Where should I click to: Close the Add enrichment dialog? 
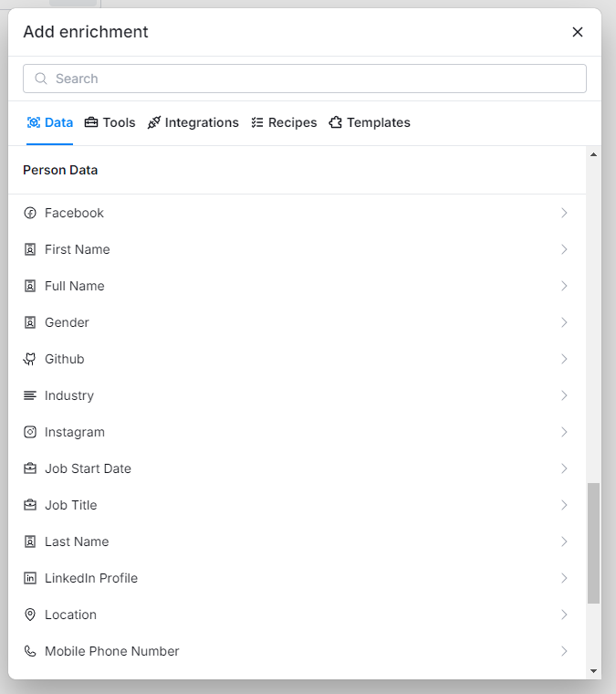tap(578, 32)
